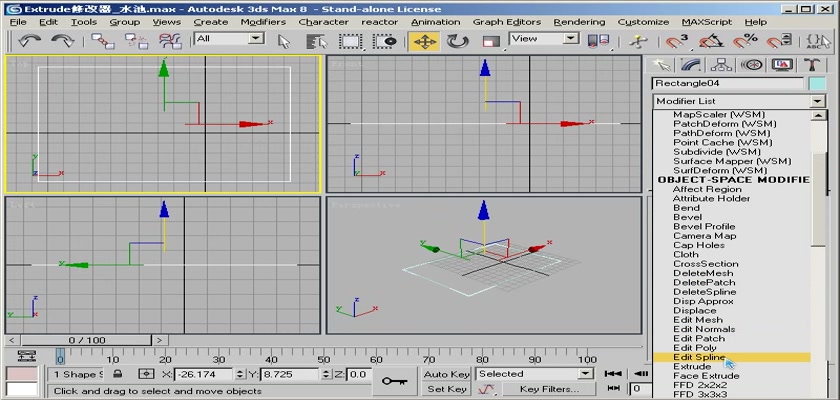840x400 pixels.
Task: Click the Key Filters... button
Action: [549, 389]
